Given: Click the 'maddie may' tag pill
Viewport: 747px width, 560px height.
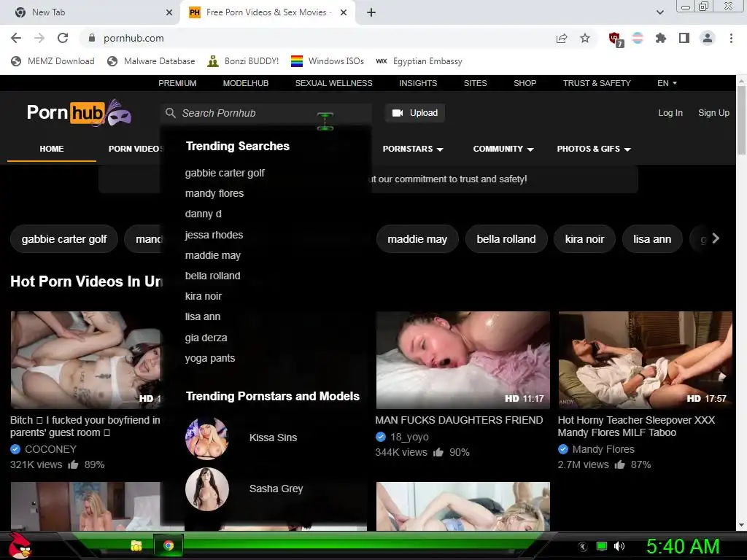Looking at the screenshot, I should pos(417,239).
